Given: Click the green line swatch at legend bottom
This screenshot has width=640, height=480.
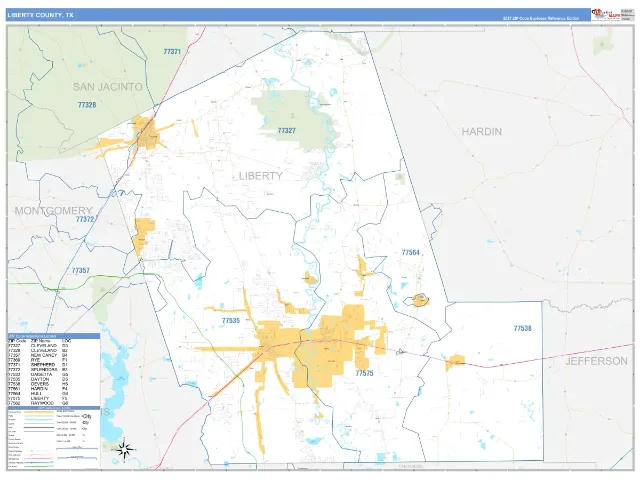Looking at the screenshot, I should (38, 466).
